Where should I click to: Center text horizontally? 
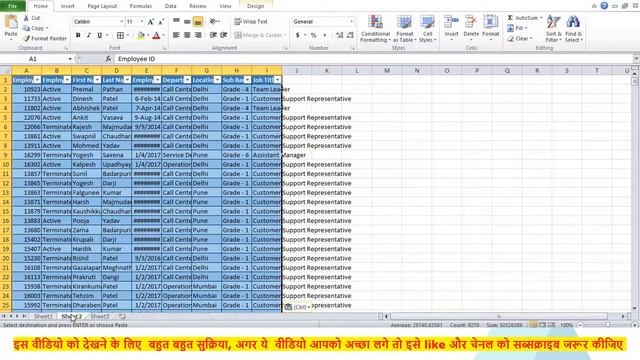[187, 36]
